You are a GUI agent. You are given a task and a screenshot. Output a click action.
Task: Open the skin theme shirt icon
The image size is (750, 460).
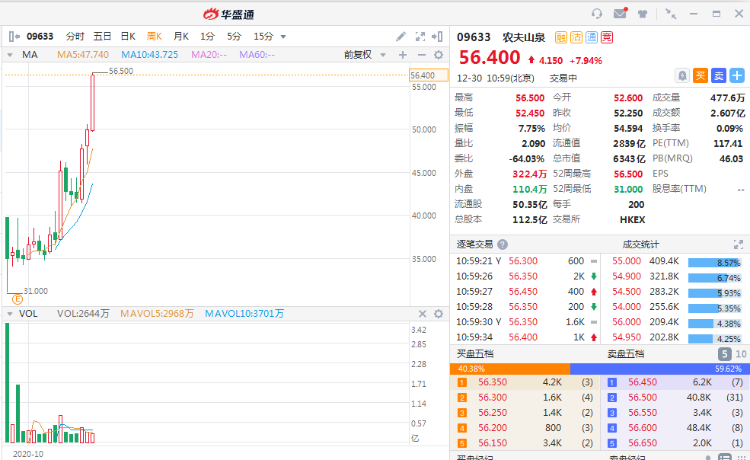(641, 13)
